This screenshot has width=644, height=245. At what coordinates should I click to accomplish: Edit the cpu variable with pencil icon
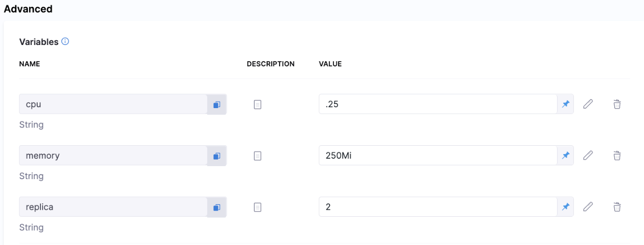[588, 104]
